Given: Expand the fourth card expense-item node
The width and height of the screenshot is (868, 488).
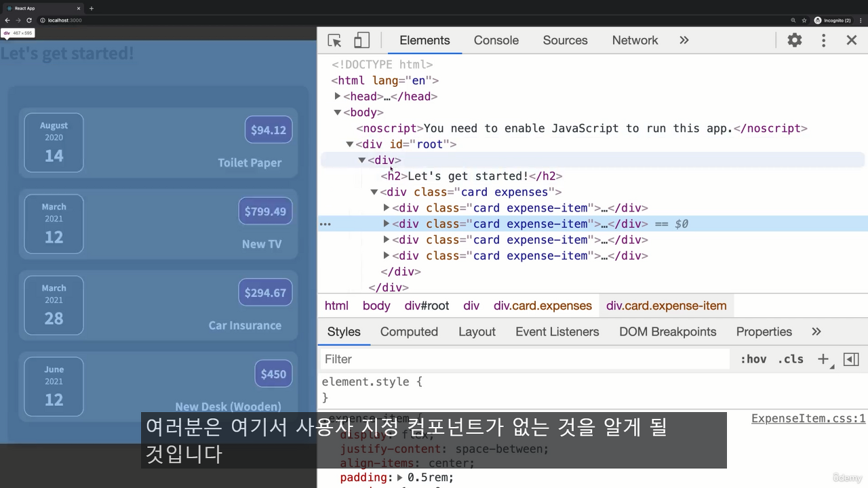Looking at the screenshot, I should [387, 256].
